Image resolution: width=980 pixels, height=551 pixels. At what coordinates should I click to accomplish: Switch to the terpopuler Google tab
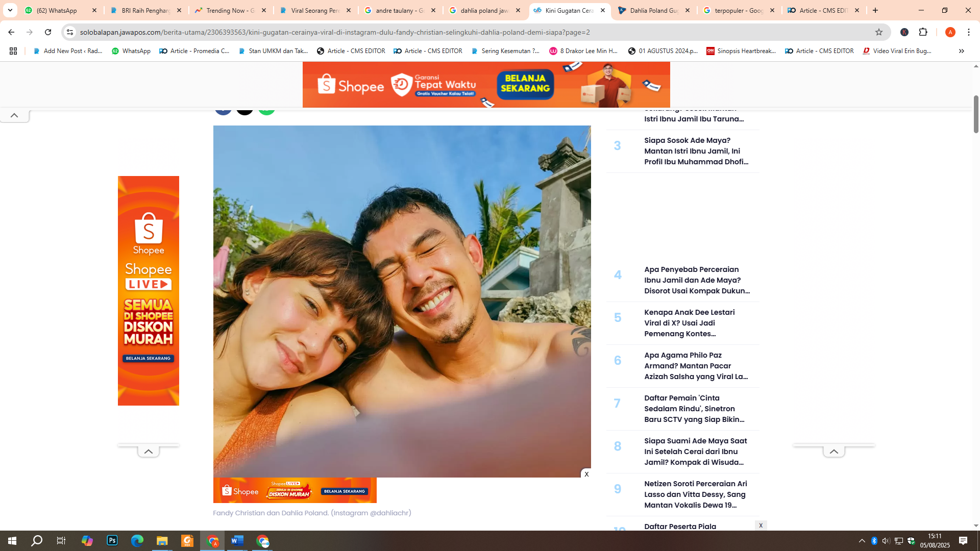pos(739,10)
